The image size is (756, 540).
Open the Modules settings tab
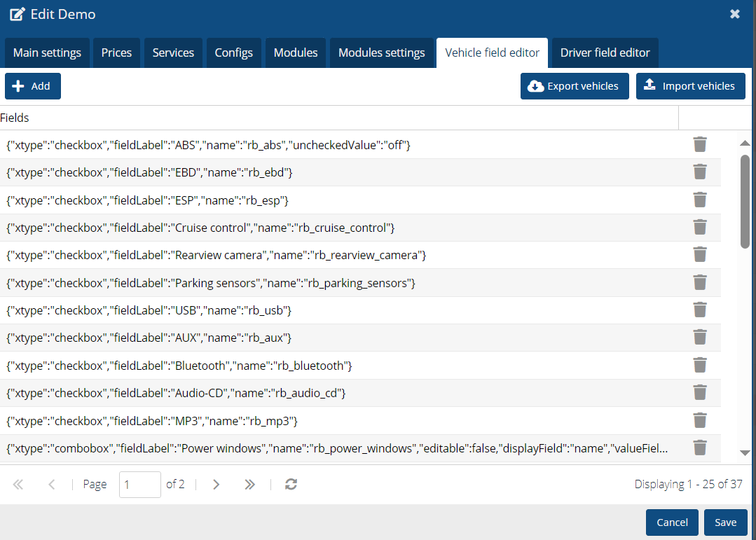pyautogui.click(x=381, y=53)
